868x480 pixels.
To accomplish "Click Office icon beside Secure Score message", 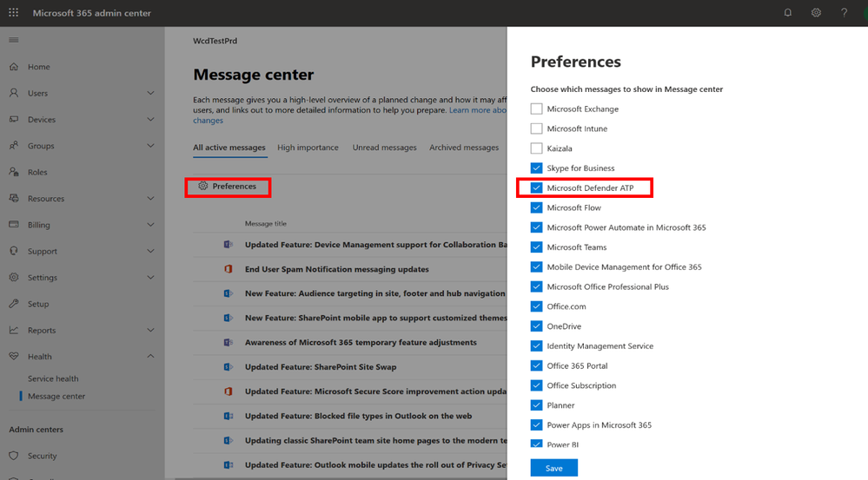I will (228, 391).
